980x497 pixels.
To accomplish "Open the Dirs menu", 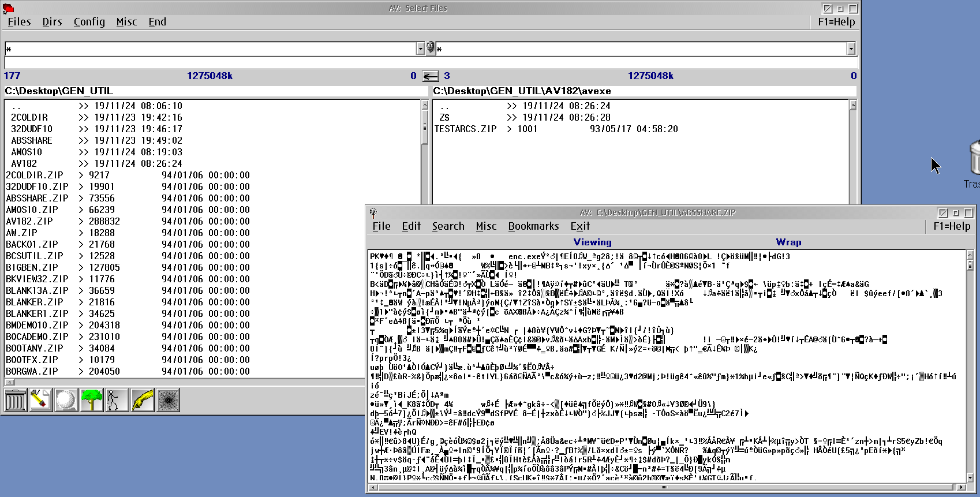I will click(52, 22).
